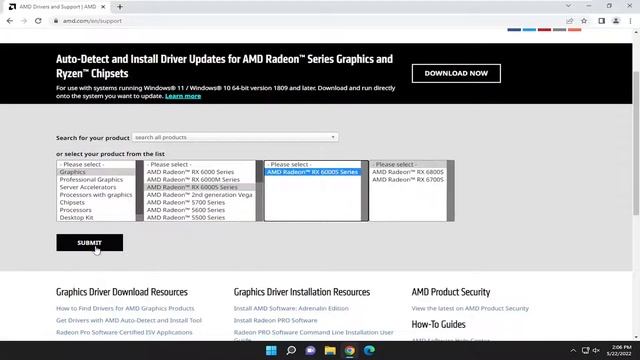The width and height of the screenshot is (640, 360).
Task: Open Radeon Pro Software Certified ISV Applications link
Action: [x=124, y=332]
